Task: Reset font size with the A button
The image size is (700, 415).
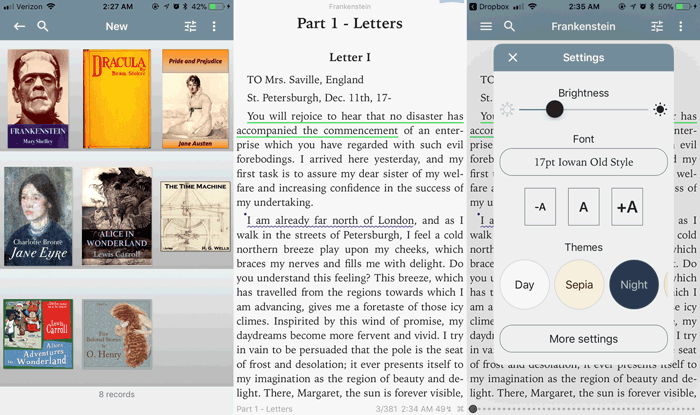Action: point(583,207)
